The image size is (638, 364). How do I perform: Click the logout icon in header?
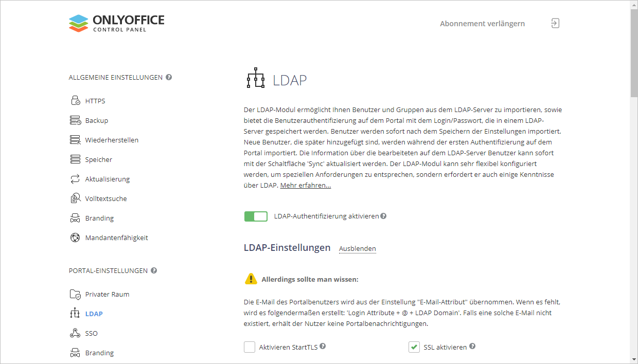[555, 23]
